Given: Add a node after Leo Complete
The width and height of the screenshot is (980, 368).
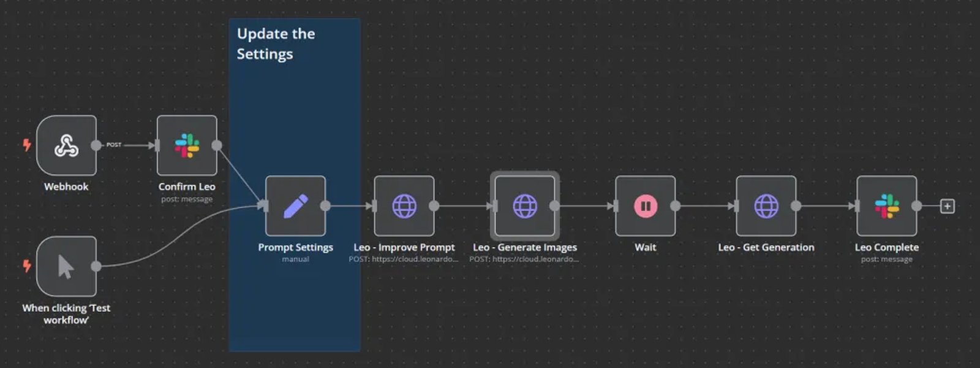Looking at the screenshot, I should click(948, 206).
